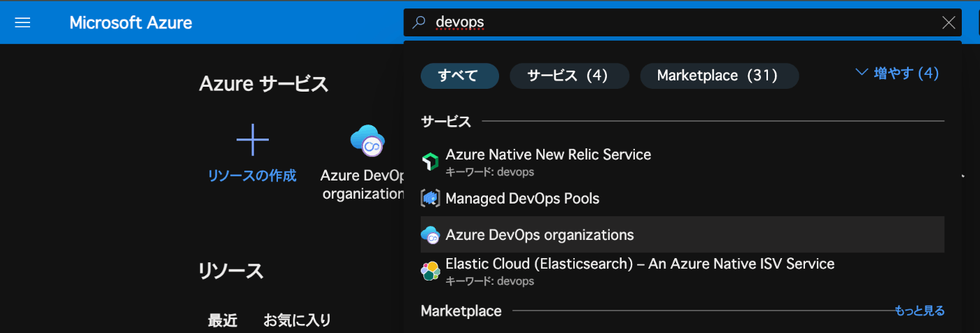This screenshot has height=333, width=980.
Task: Select the Marketplace (31) filter pill
Action: [719, 76]
